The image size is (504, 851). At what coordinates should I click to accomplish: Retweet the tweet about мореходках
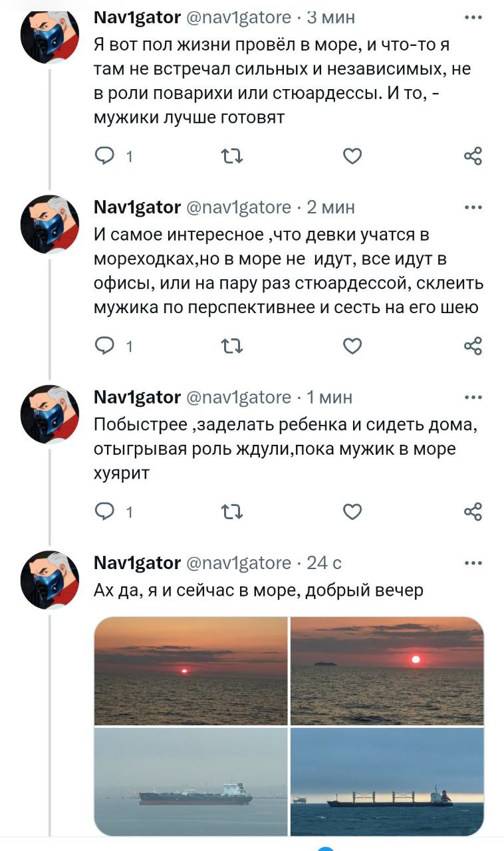click(231, 346)
